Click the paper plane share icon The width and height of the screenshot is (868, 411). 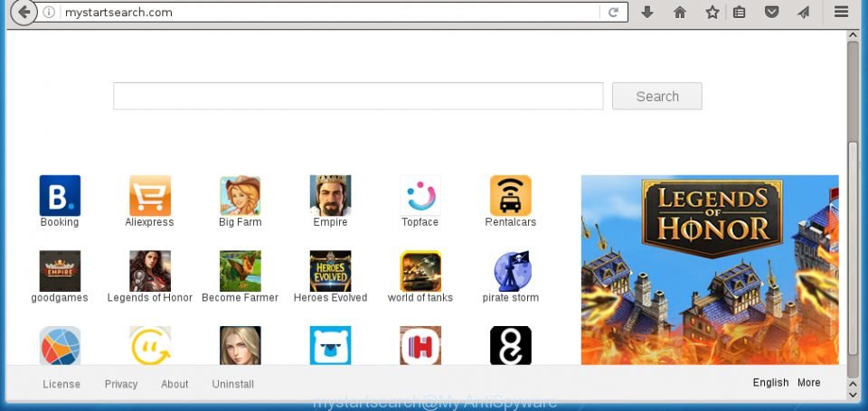[x=804, y=12]
